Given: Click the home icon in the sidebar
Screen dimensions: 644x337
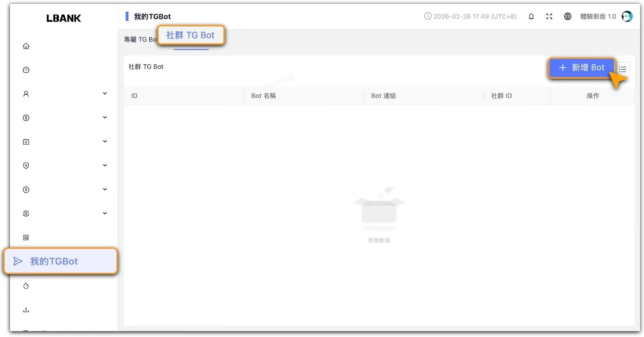Looking at the screenshot, I should coord(26,46).
